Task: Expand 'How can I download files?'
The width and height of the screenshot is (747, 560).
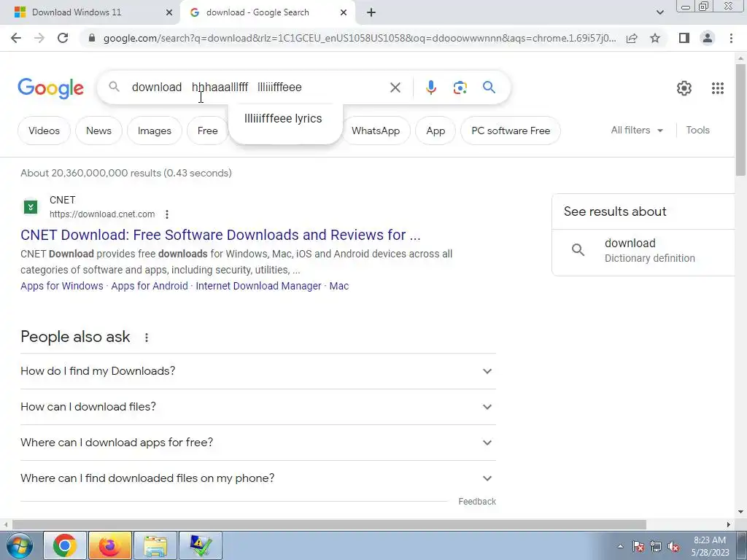Action: click(258, 407)
